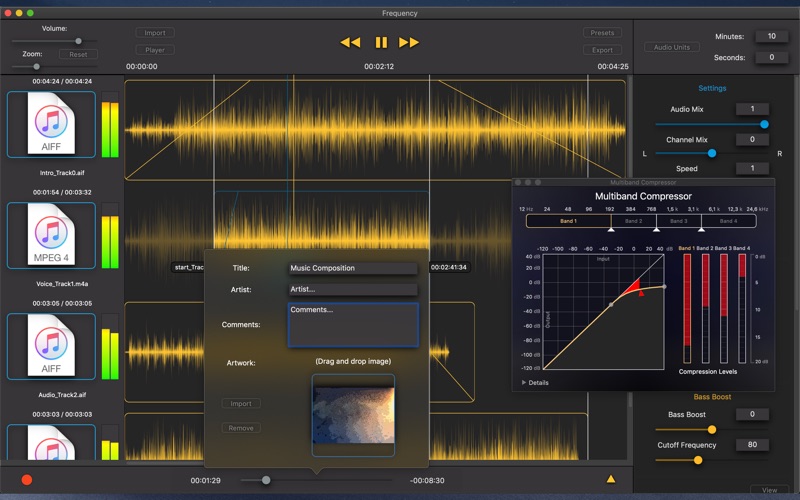
Task: Click Import in the metadata popover
Action: (241, 404)
